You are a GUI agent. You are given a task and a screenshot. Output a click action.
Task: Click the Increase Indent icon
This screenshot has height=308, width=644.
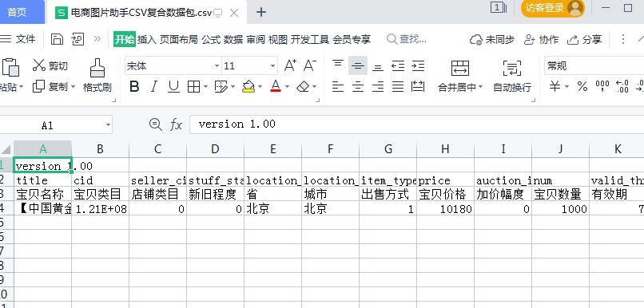tap(418, 65)
